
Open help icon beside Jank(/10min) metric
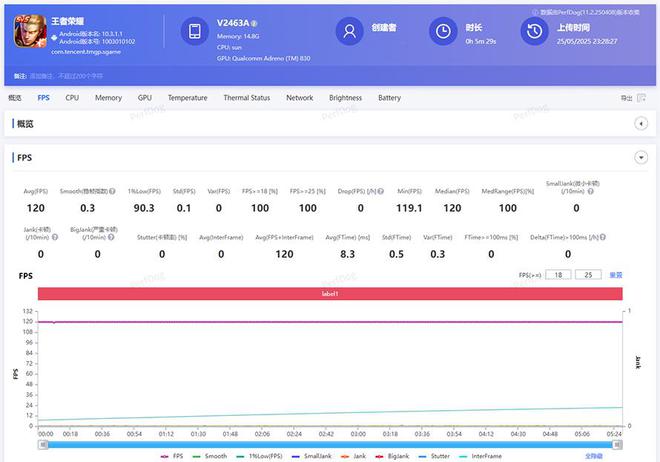pos(55,237)
